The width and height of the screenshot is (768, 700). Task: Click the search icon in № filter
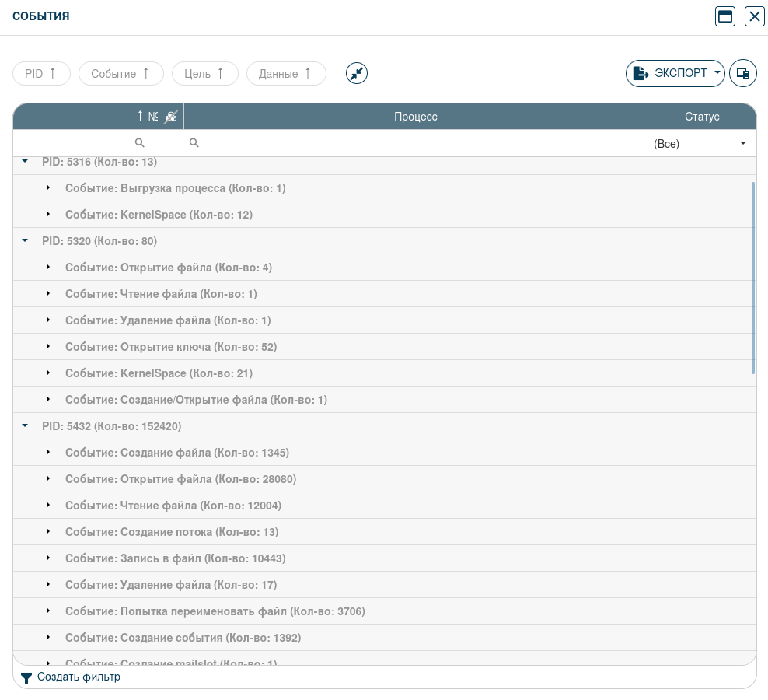point(140,143)
